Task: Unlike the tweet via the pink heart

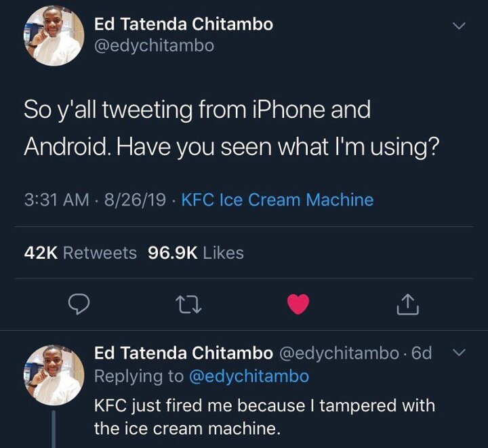Action: [x=298, y=304]
